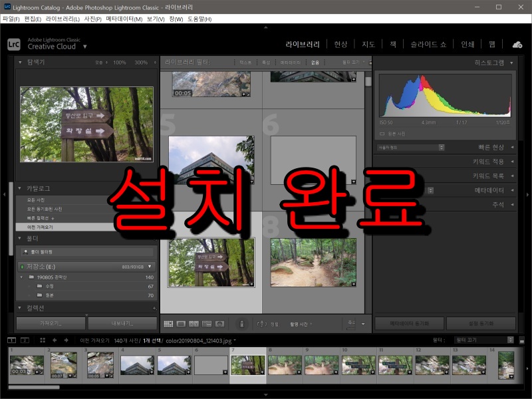
Task: Hide the filmstrip with bottom arrow
Action: 265,394
